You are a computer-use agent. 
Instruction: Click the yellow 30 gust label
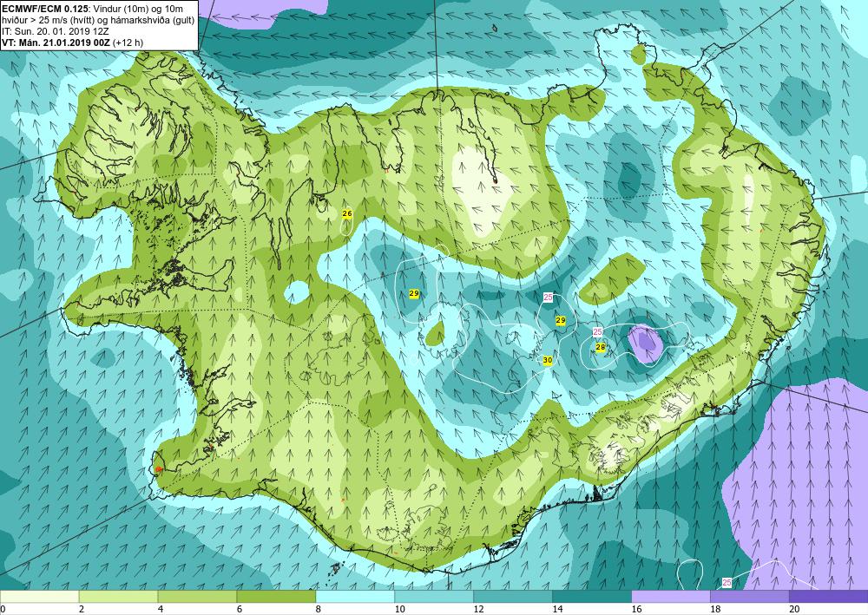coord(548,360)
